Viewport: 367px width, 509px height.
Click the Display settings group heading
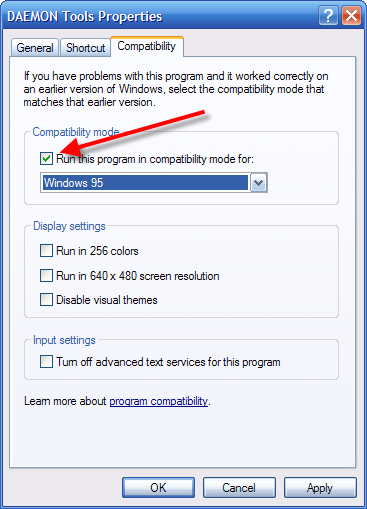coord(69,226)
